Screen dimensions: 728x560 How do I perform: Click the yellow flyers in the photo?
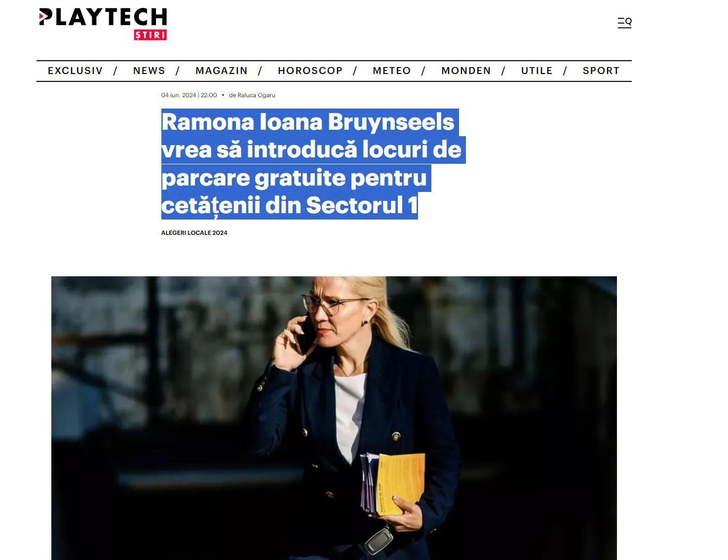click(400, 484)
